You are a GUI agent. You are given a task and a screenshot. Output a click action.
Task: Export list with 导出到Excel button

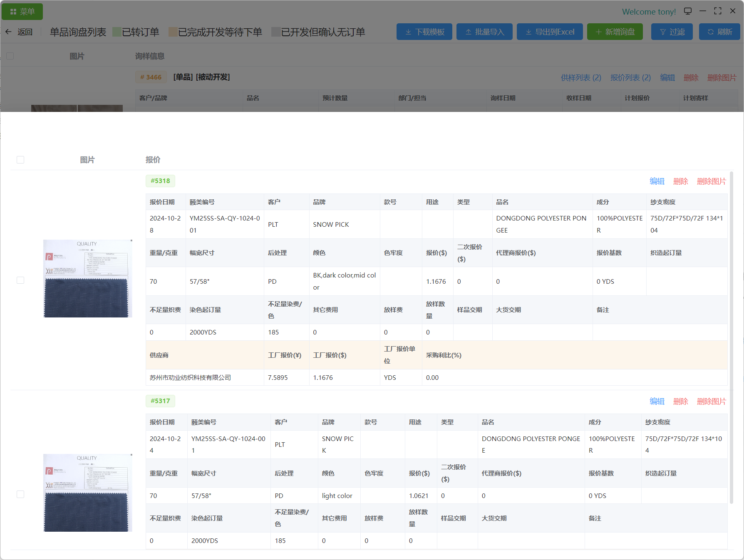click(550, 32)
